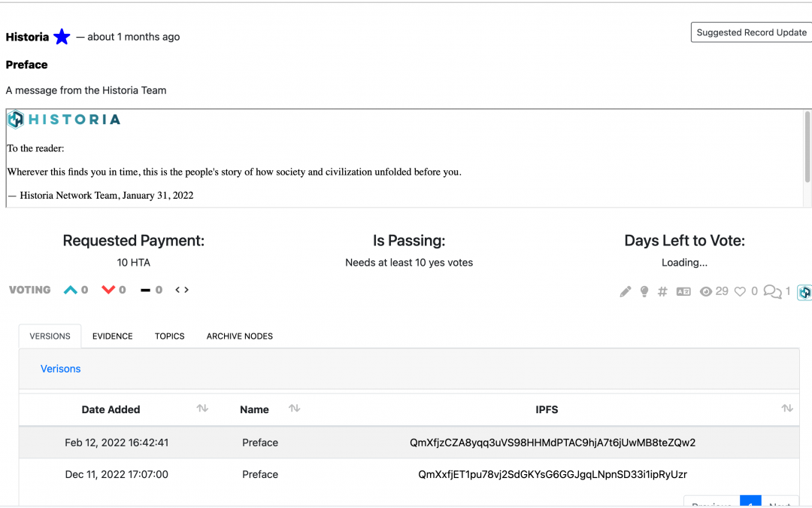Screen dimensions: 812x508
Task: Click the blue star next to Historia
Action: click(x=62, y=37)
